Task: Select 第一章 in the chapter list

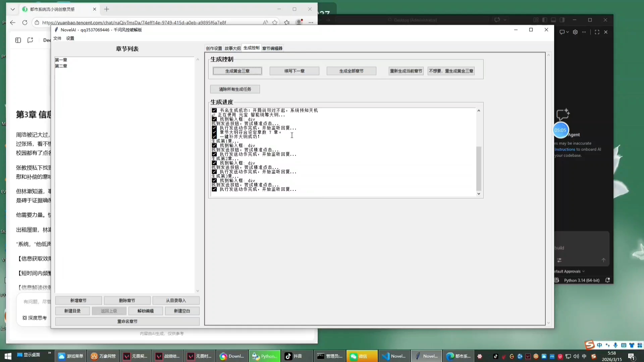Action: pos(61,60)
